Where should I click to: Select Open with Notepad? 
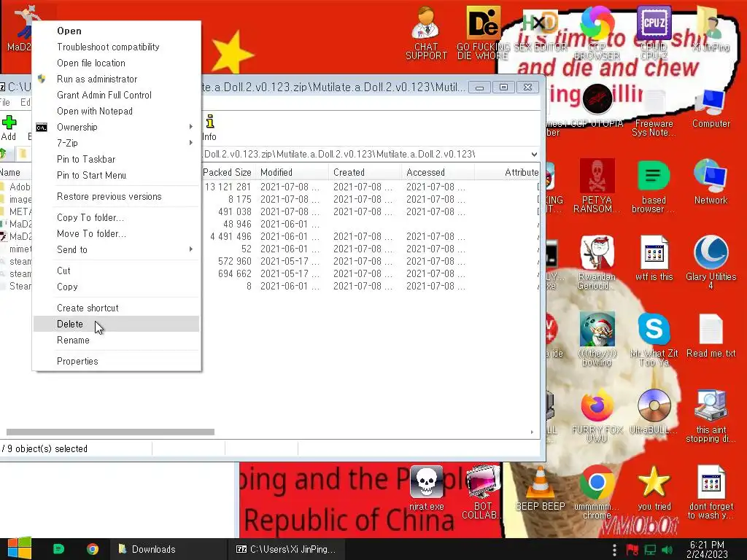tap(116, 111)
